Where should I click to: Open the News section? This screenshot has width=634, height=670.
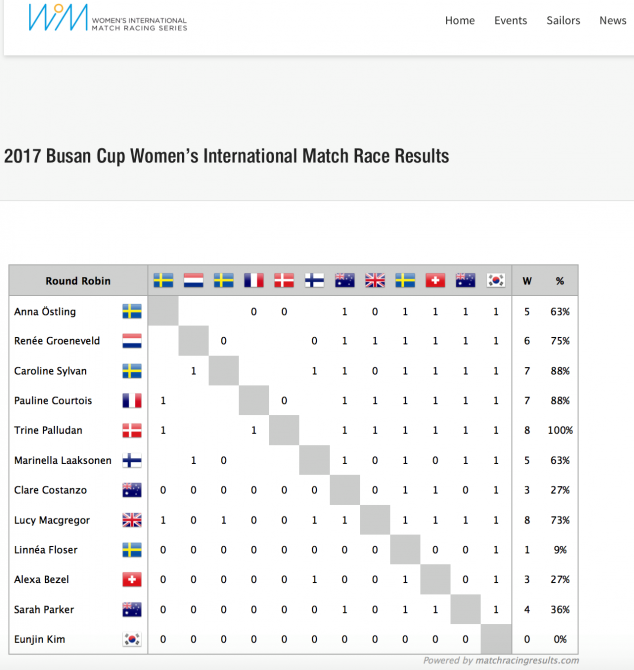[613, 21]
